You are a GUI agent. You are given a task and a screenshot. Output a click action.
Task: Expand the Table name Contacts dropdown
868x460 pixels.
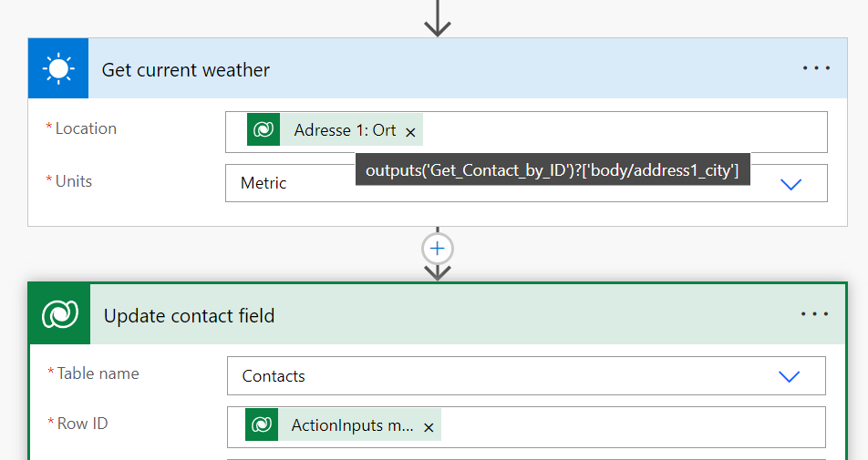tap(790, 376)
